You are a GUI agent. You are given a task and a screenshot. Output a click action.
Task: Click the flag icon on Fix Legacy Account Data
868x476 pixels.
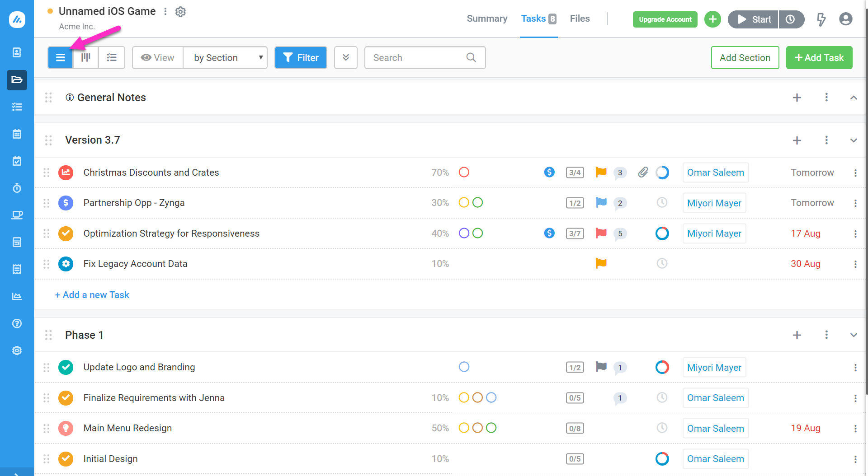pyautogui.click(x=601, y=263)
